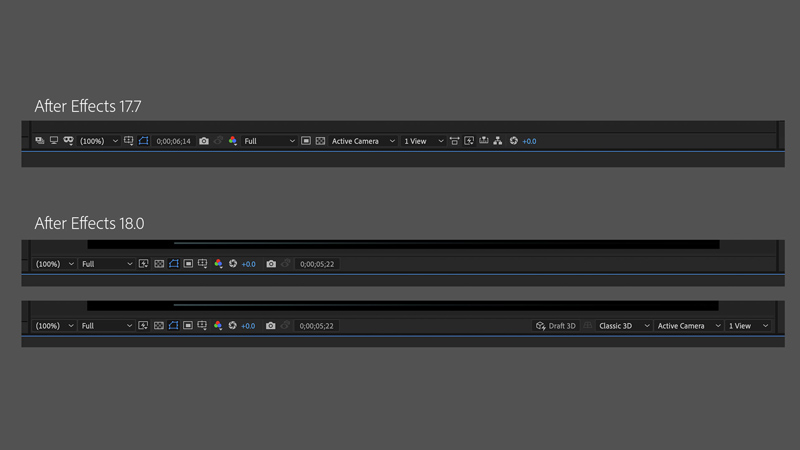Expand the 1 View dropdown in bottom toolbar
This screenshot has width=800, height=450.
[x=748, y=326]
